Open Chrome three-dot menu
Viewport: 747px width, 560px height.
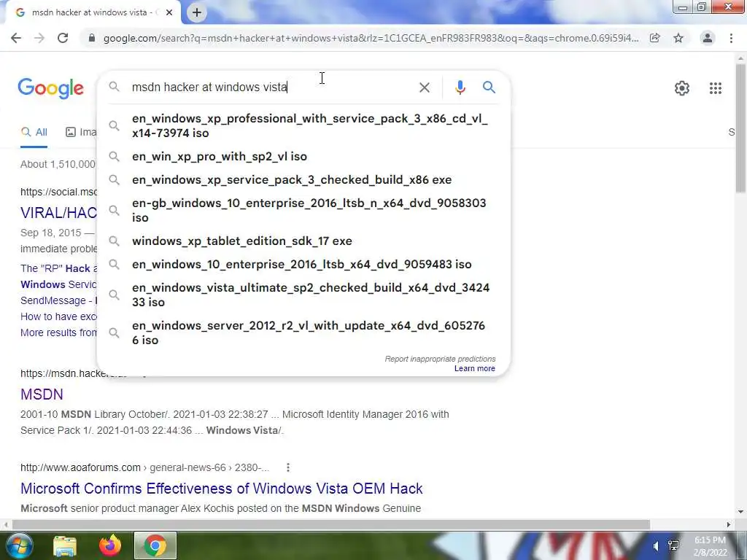coord(731,38)
